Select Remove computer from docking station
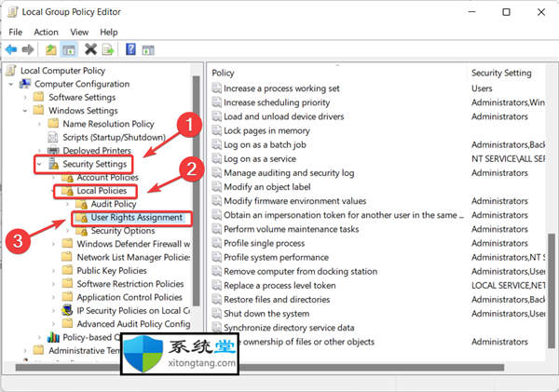The height and width of the screenshot is (392, 559). click(301, 271)
